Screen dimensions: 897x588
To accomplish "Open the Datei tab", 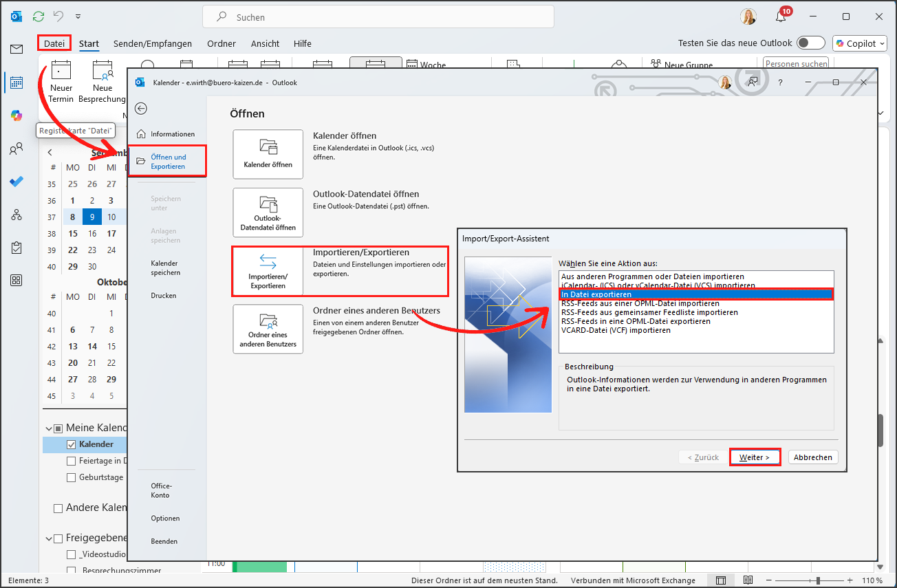I will [55, 43].
